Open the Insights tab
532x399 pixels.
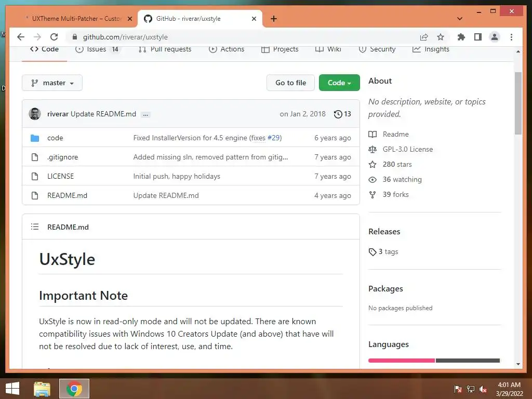pos(431,49)
